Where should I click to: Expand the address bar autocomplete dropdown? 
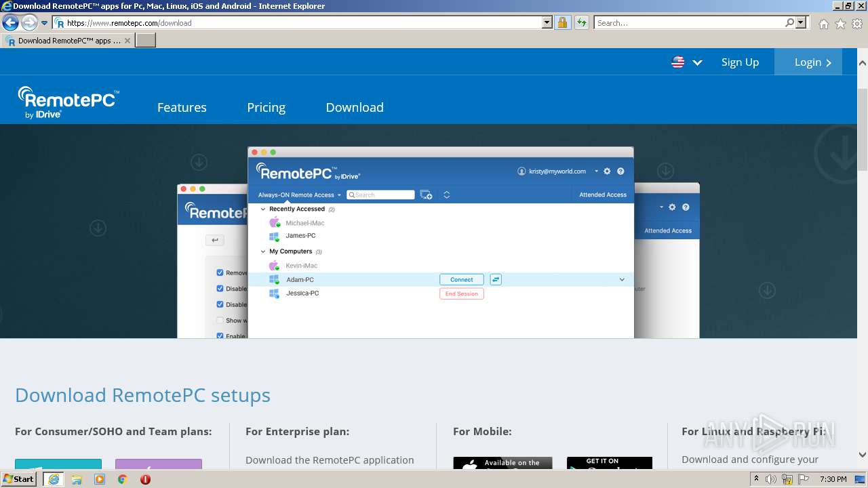(547, 23)
